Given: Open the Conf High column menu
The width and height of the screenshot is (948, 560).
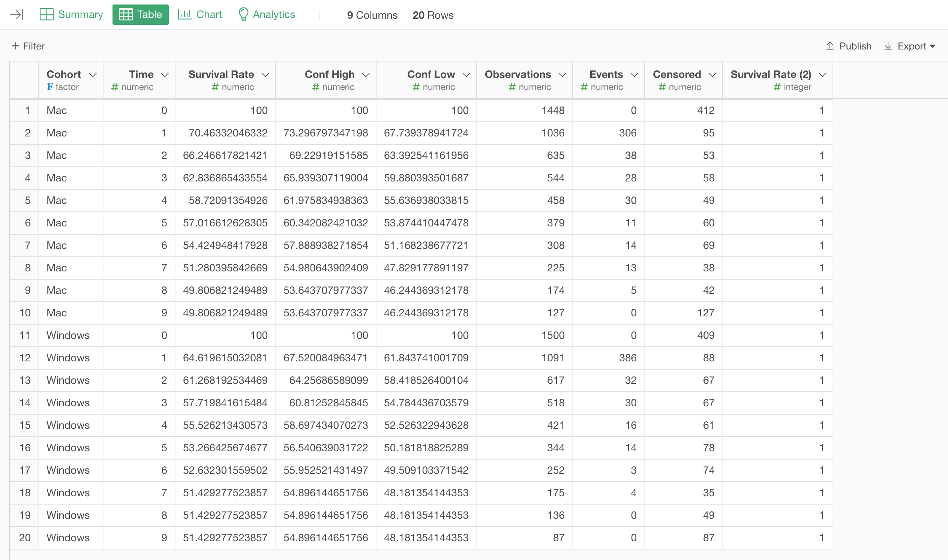Looking at the screenshot, I should [366, 75].
